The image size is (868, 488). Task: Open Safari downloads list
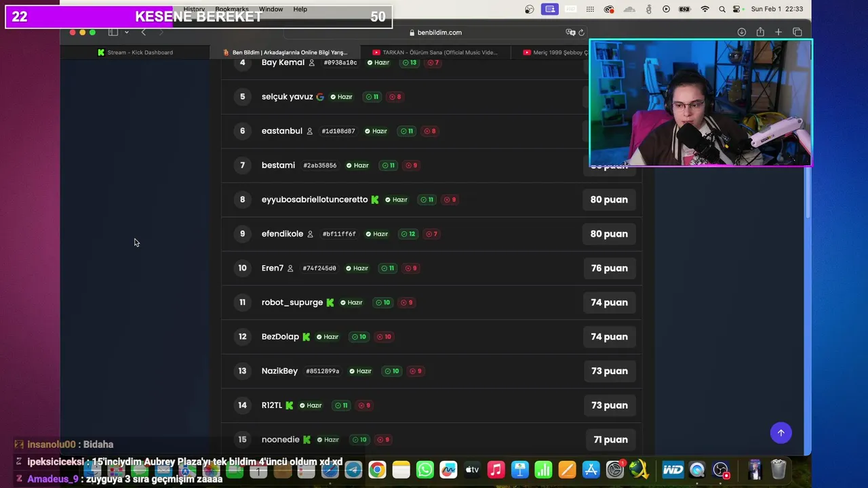coord(742,32)
